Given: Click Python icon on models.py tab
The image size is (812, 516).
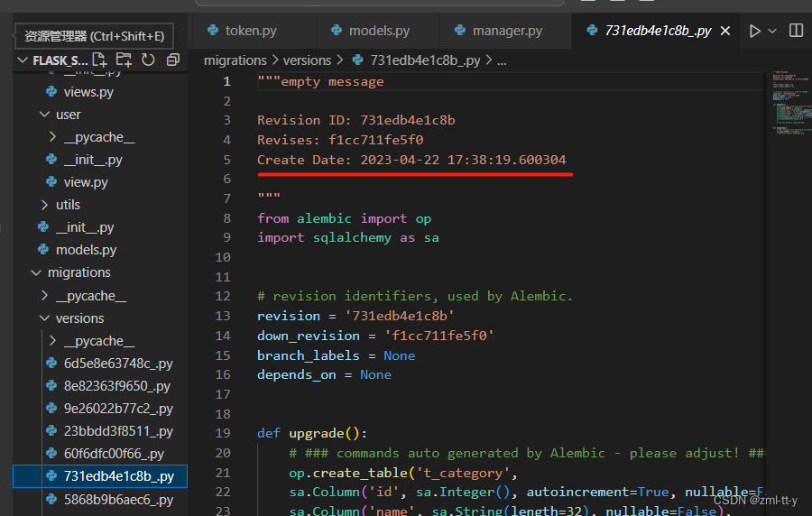Looking at the screenshot, I should 337,31.
